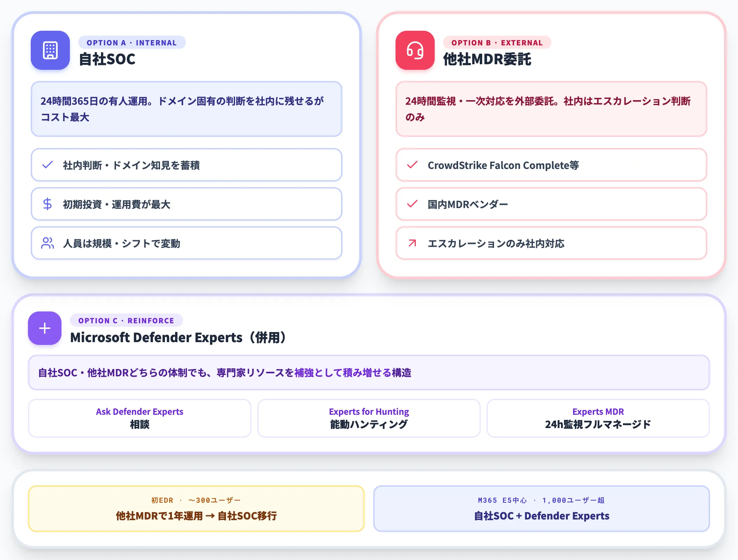Click the people icon next to 人員は規模・シフトで変動
The height and width of the screenshot is (560, 738).
(48, 243)
